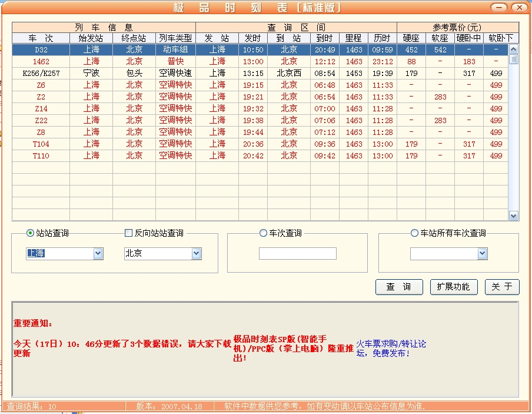The height and width of the screenshot is (414, 532).
Task: Click the results table scrollbar thumb
Action: point(513,59)
